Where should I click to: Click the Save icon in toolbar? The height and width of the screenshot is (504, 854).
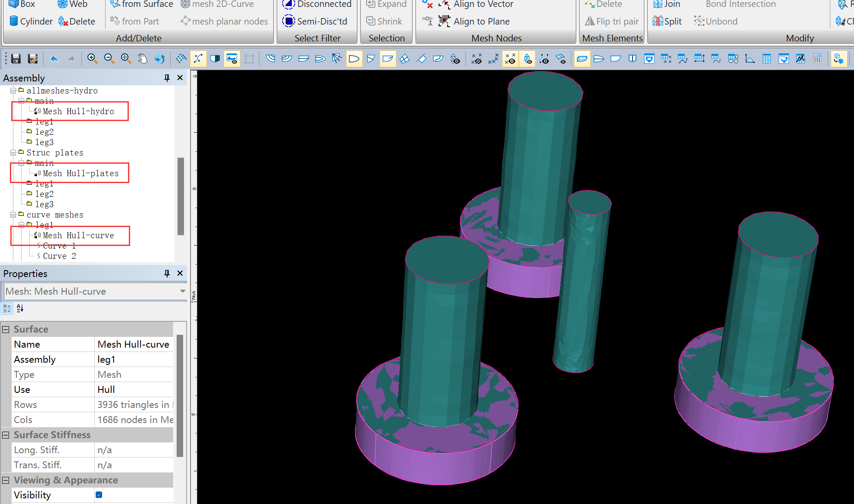16,59
